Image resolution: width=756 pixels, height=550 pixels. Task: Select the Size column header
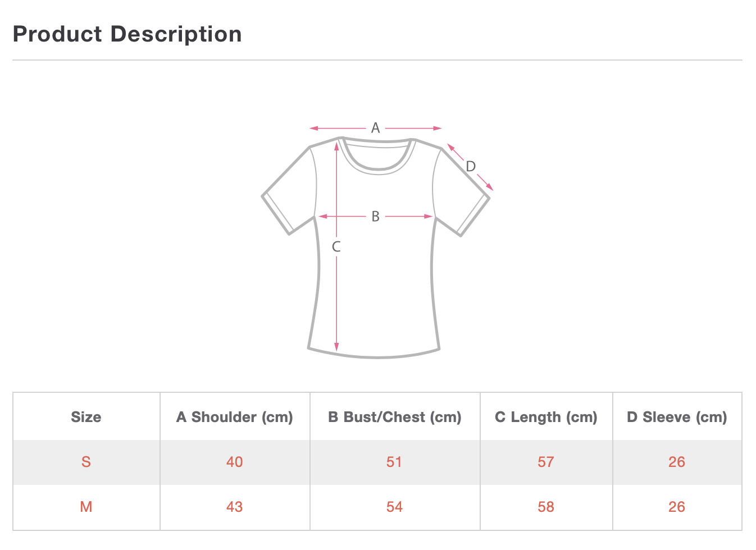tap(86, 417)
